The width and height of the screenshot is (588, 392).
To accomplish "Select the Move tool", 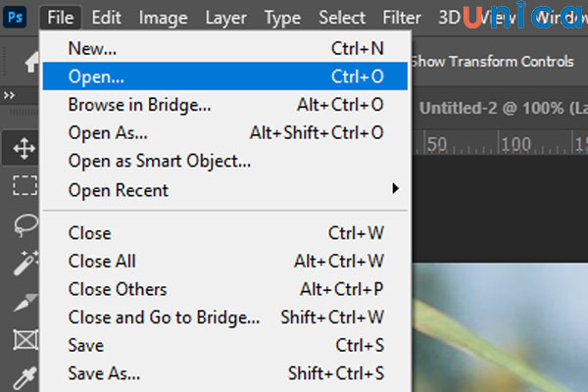I will [x=24, y=149].
